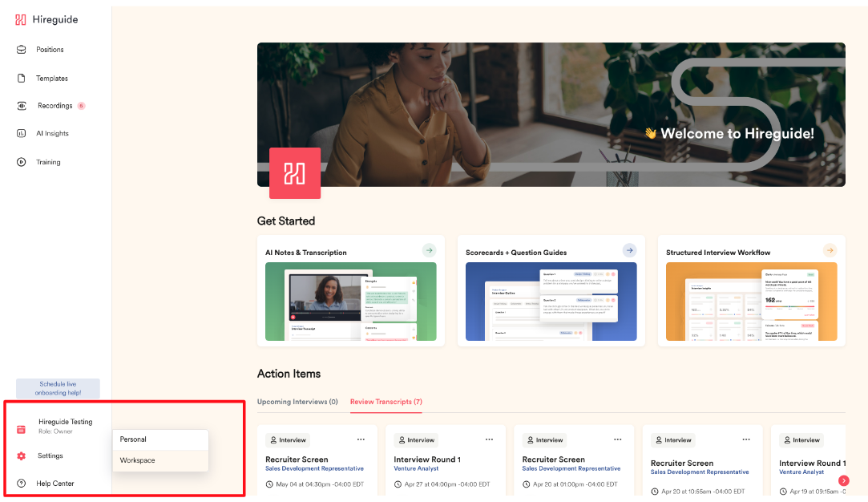Image resolution: width=868 pixels, height=502 pixels.
Task: Click the Apr 20 at 10:55am date text
Action: pyautogui.click(x=703, y=492)
